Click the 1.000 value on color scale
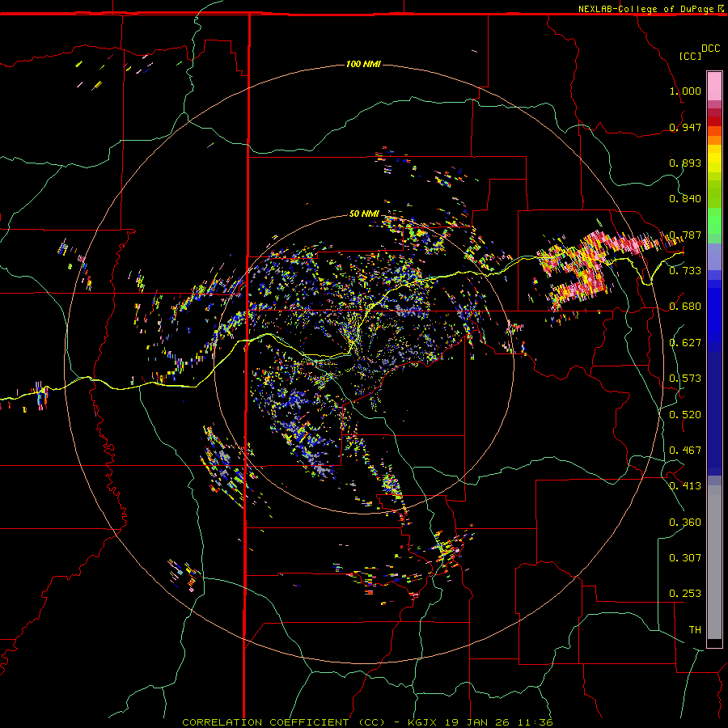This screenshot has width=728, height=728. [x=685, y=91]
